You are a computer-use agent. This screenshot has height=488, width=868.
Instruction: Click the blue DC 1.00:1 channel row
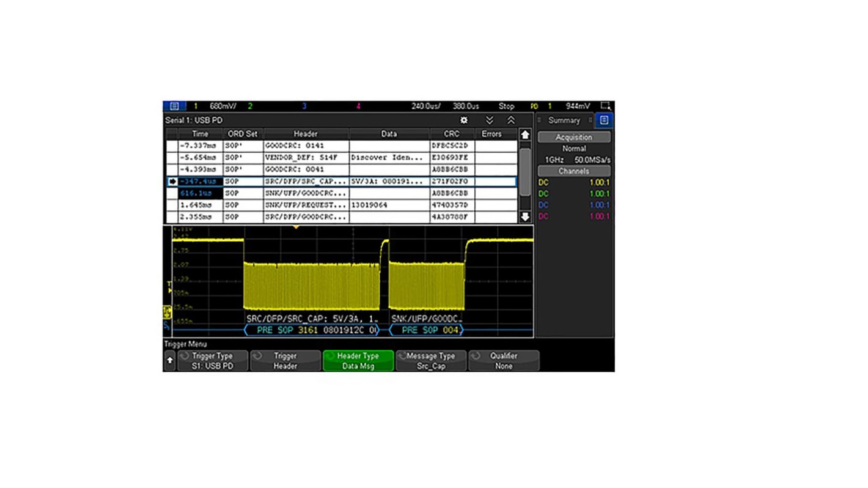pyautogui.click(x=573, y=205)
